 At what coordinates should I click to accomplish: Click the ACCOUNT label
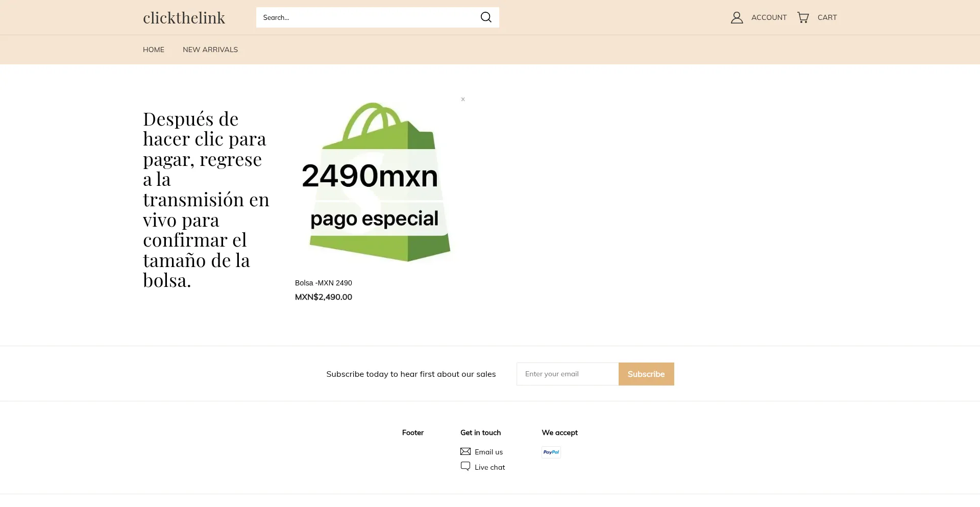tap(769, 17)
